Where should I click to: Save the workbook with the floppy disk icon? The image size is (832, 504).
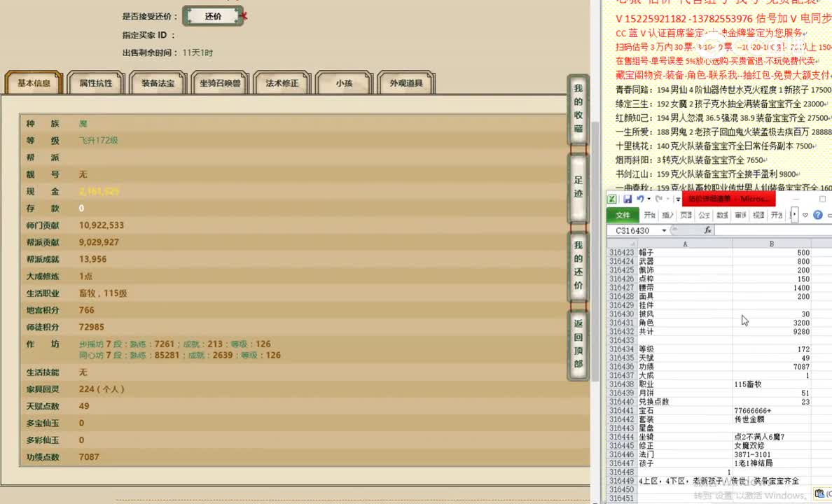tap(628, 199)
